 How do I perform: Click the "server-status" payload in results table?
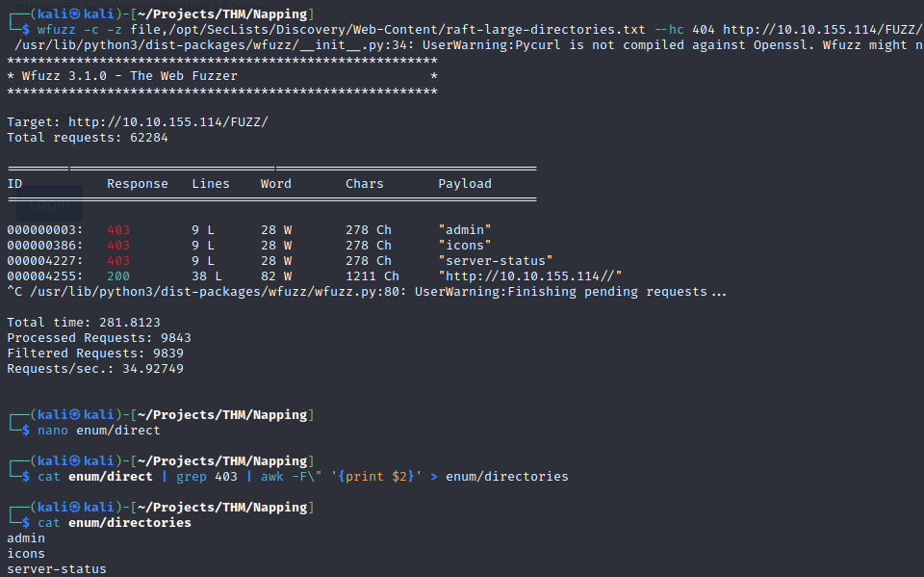(496, 261)
